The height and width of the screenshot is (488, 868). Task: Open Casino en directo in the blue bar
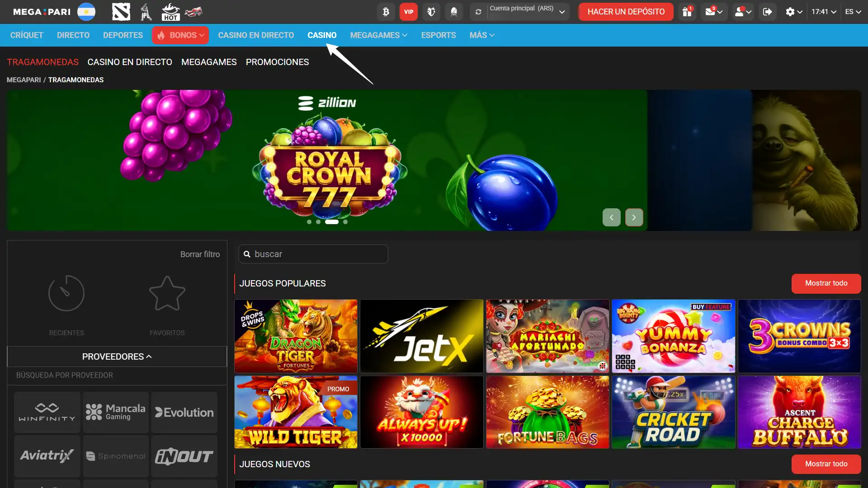click(x=256, y=35)
